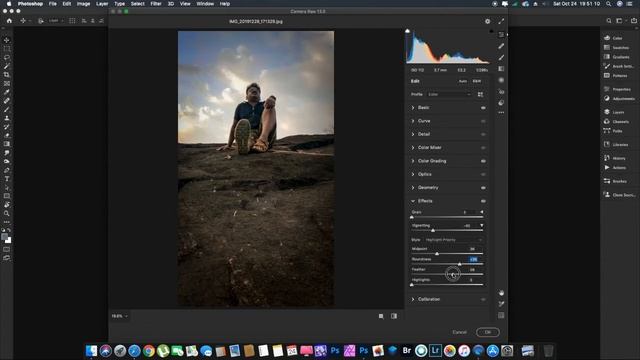
Task: Toggle Color Grading panel visibility eye
Action: [x=483, y=161]
